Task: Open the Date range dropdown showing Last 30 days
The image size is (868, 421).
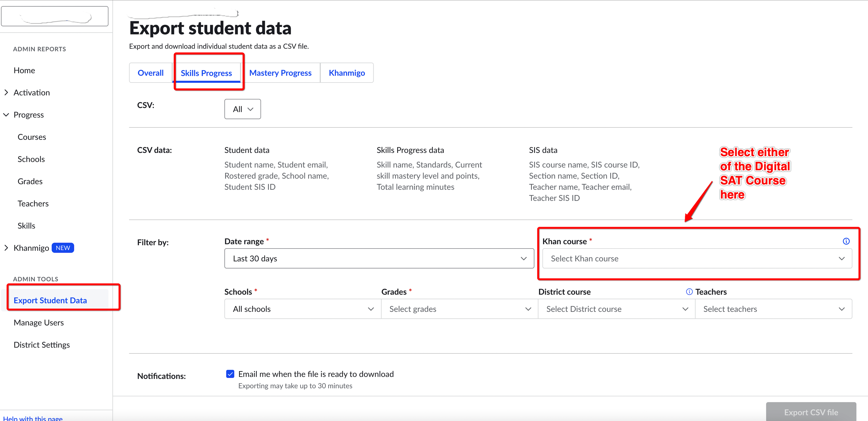Action: (379, 259)
